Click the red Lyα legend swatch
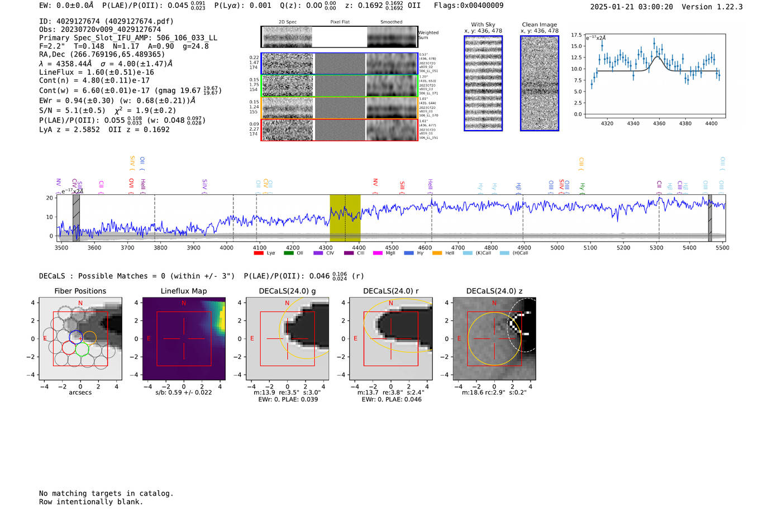 click(259, 253)
